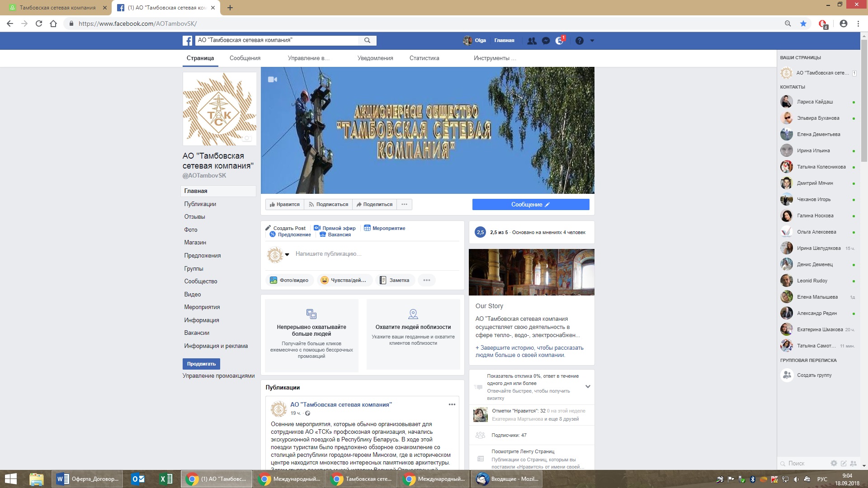Click Создать Post option
The height and width of the screenshot is (488, 868).
[x=285, y=228]
